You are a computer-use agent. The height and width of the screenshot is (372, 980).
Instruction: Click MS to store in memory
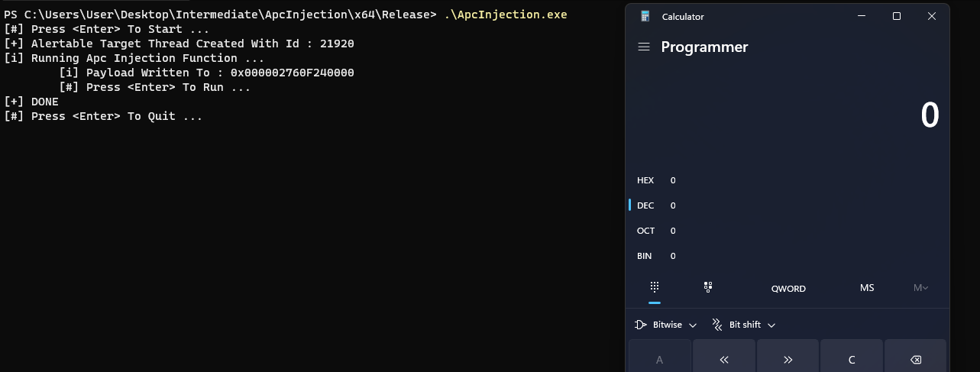point(867,288)
